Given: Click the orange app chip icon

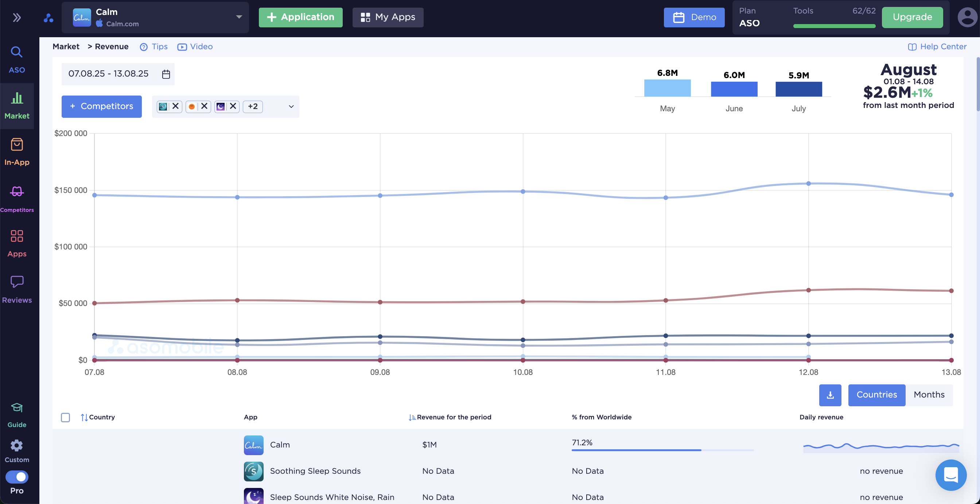Looking at the screenshot, I should 192,106.
